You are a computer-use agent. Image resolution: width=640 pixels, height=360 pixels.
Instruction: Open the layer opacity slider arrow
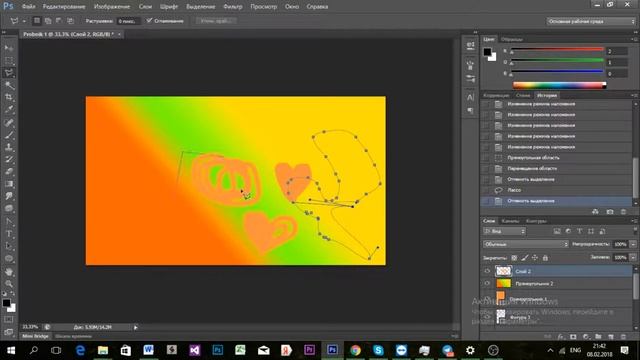[633, 244]
